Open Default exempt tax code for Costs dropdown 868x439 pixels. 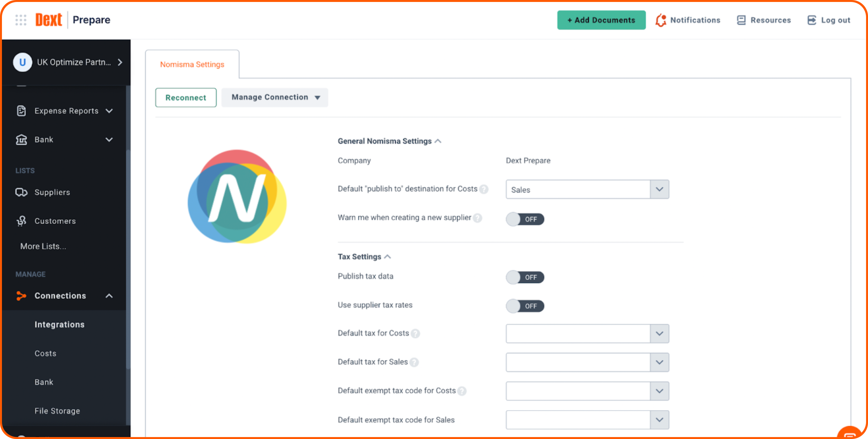pos(587,391)
